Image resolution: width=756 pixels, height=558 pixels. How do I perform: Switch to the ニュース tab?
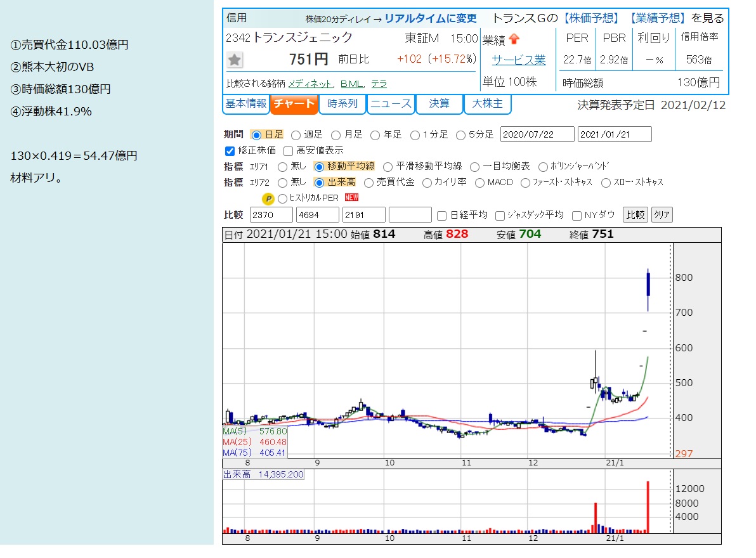(391, 104)
